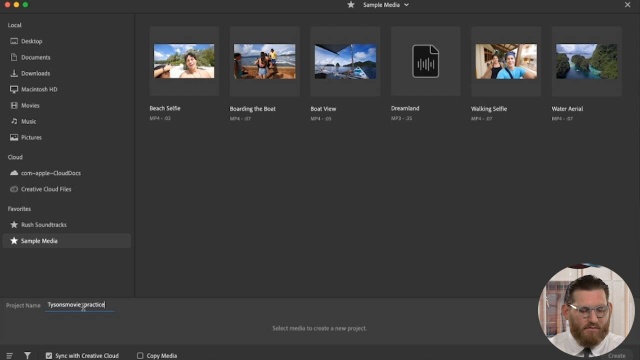Viewport: 640px width, 360px height.
Task: Select the Dreamland audio file icon
Action: [x=426, y=61]
